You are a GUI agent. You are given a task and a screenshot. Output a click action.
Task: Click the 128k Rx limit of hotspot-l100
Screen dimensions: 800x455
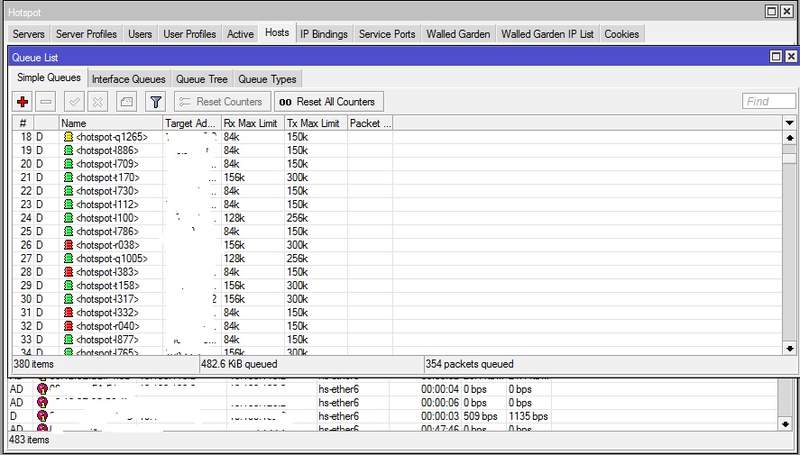tap(234, 218)
